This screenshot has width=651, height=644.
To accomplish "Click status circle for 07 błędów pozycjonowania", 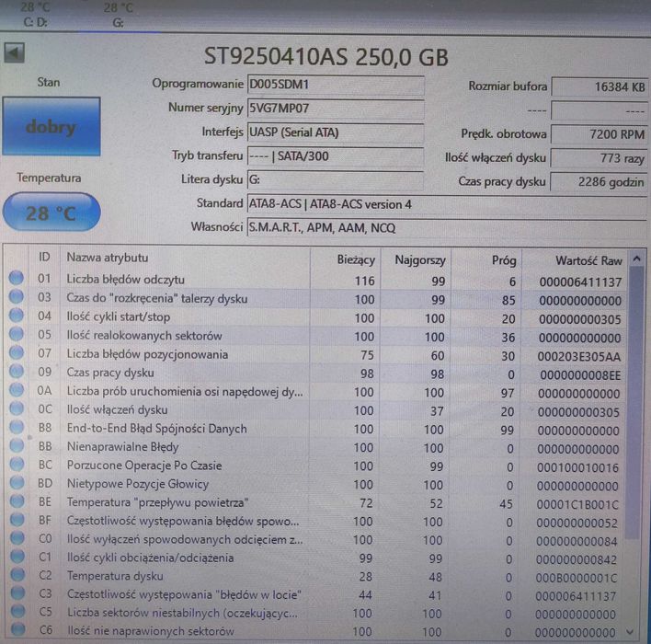I will [17, 352].
